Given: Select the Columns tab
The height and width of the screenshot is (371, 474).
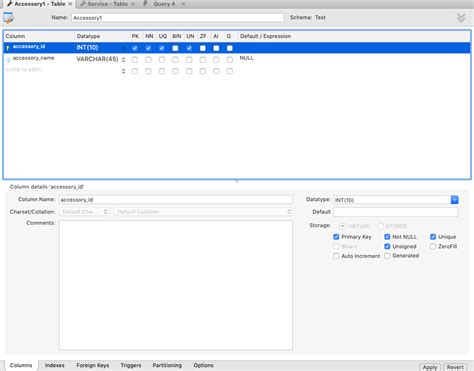Looking at the screenshot, I should point(21,365).
